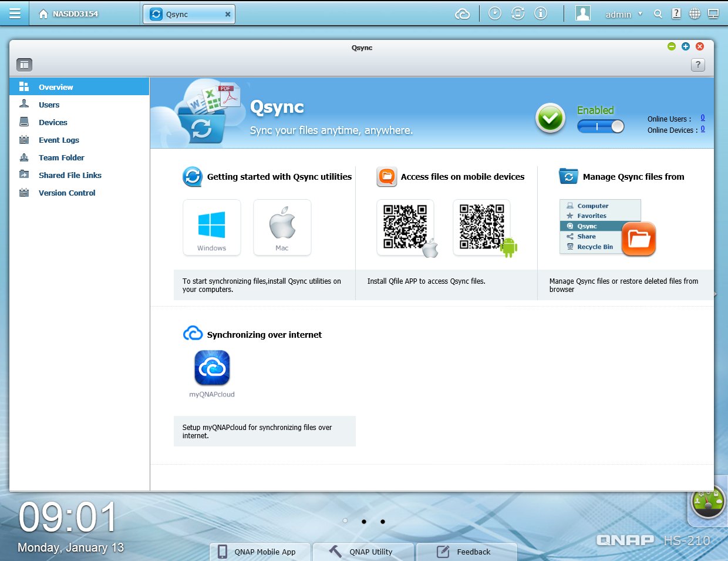Download the Mac Qsync utility
This screenshot has width=728, height=561.
coord(282,227)
